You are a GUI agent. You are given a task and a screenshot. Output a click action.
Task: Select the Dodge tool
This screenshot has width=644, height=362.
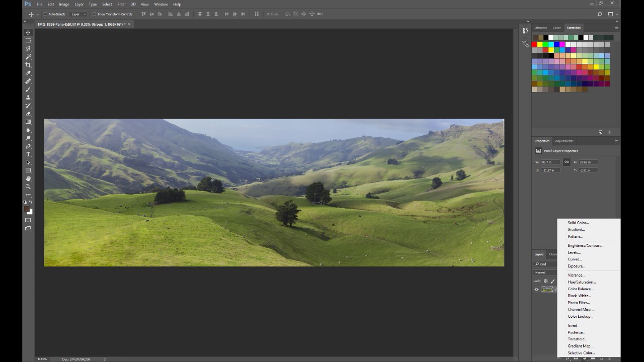(28, 138)
